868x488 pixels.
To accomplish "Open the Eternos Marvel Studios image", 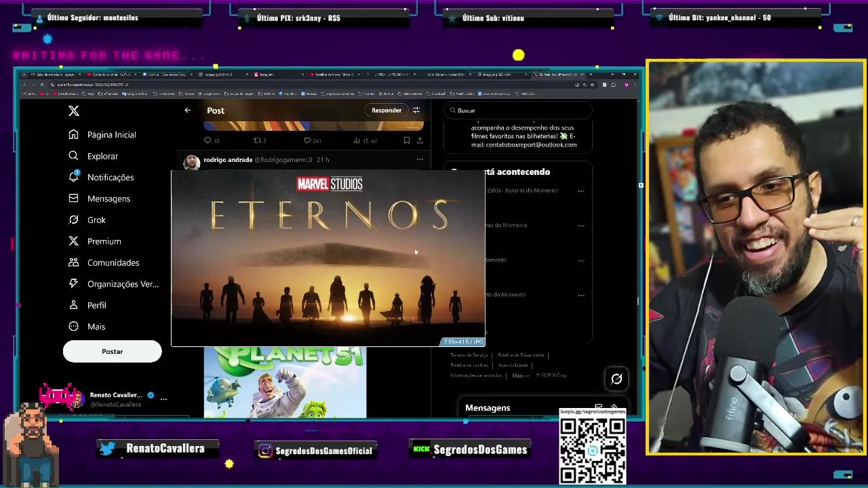I will coord(328,258).
